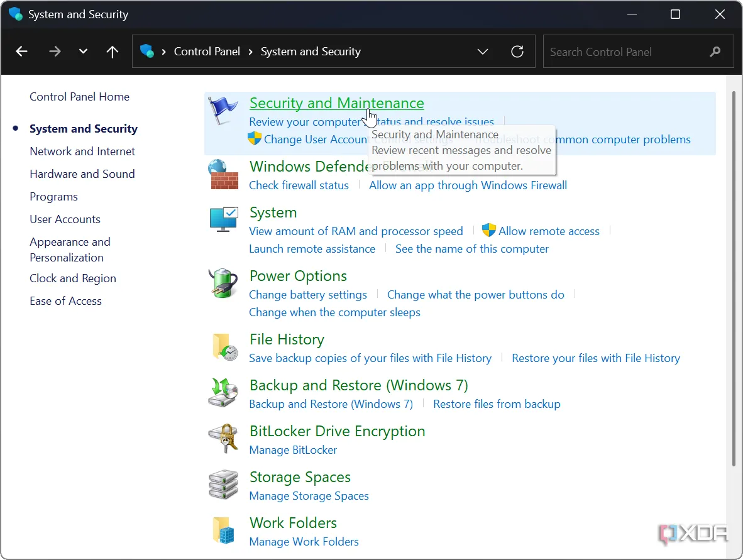Click the shield icon beside Allow remote access
The height and width of the screenshot is (560, 743).
point(488,230)
